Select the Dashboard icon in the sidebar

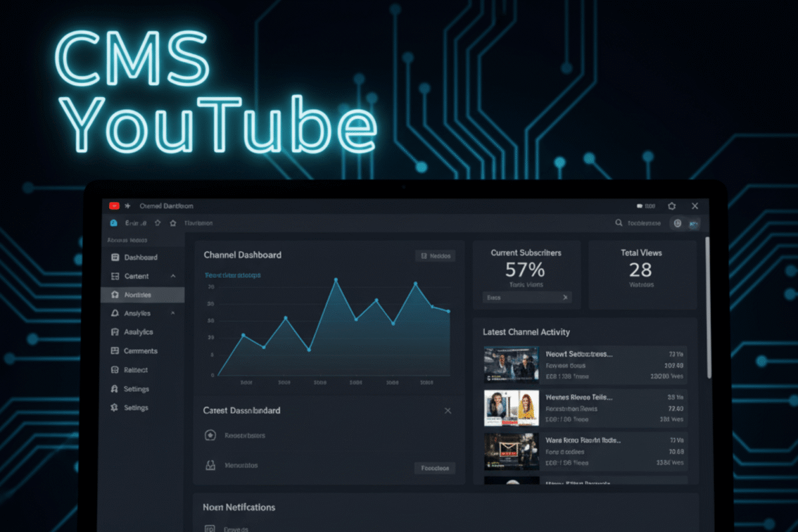(x=116, y=257)
